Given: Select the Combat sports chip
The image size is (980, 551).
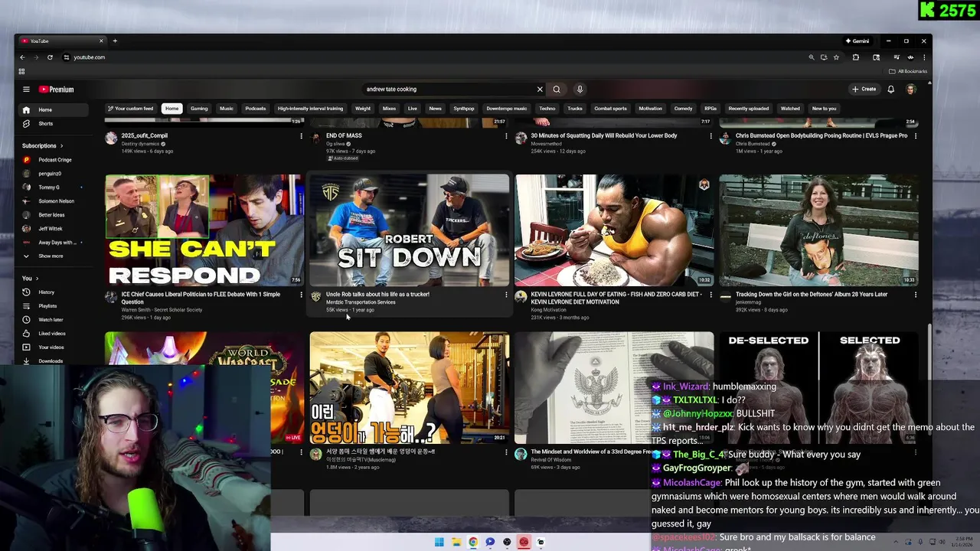Looking at the screenshot, I should click(x=610, y=109).
